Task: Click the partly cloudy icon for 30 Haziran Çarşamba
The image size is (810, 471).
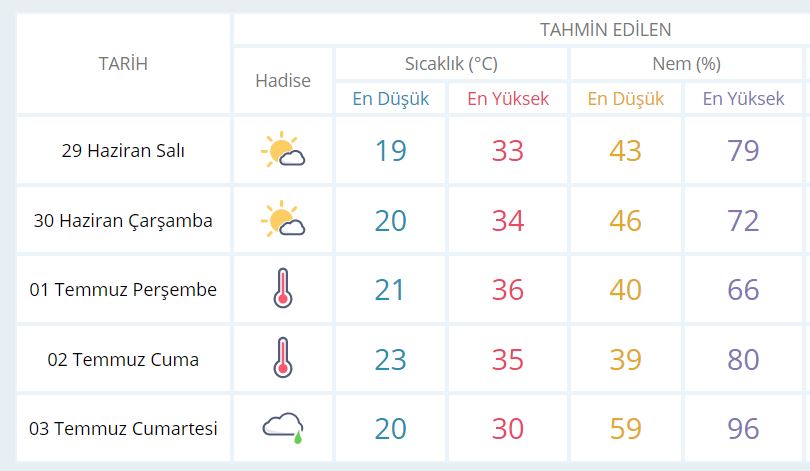Action: pyautogui.click(x=283, y=219)
